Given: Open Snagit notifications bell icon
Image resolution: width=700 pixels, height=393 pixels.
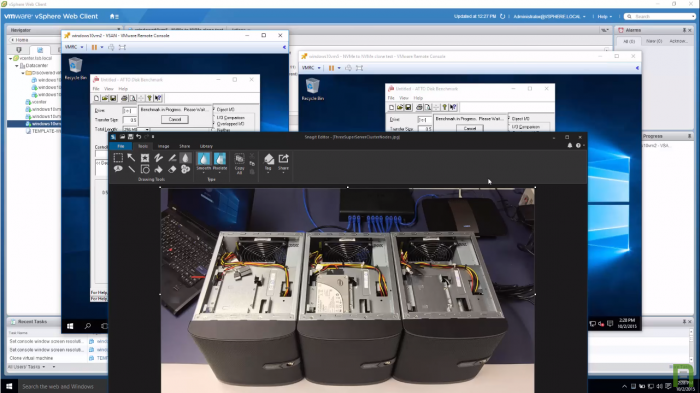Looking at the screenshot, I should click(570, 145).
